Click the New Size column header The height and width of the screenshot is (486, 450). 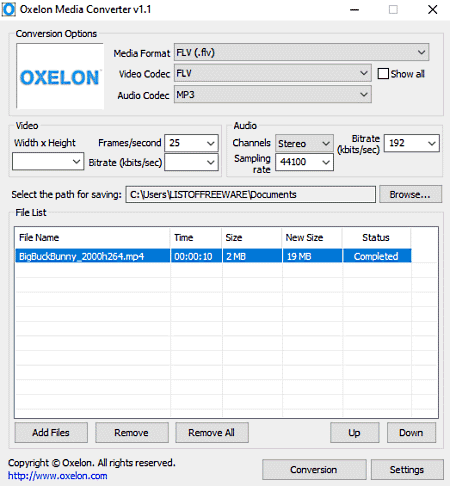[x=312, y=238]
